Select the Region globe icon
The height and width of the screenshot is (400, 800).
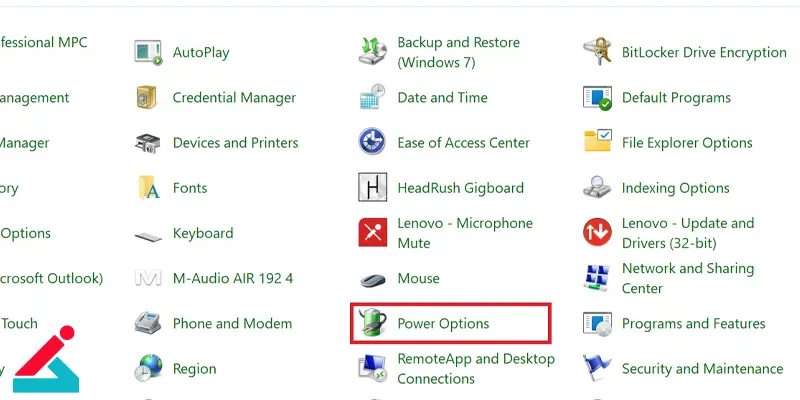point(148,368)
